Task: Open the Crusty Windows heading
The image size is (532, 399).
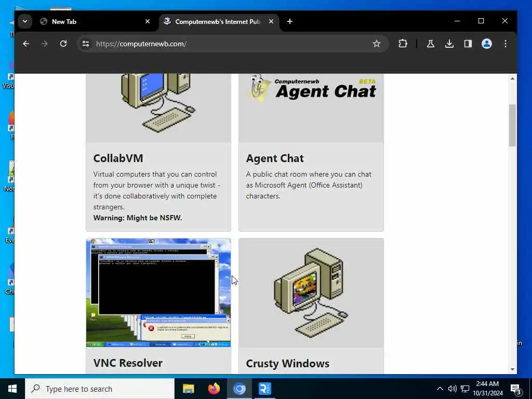Action: pyautogui.click(x=288, y=363)
